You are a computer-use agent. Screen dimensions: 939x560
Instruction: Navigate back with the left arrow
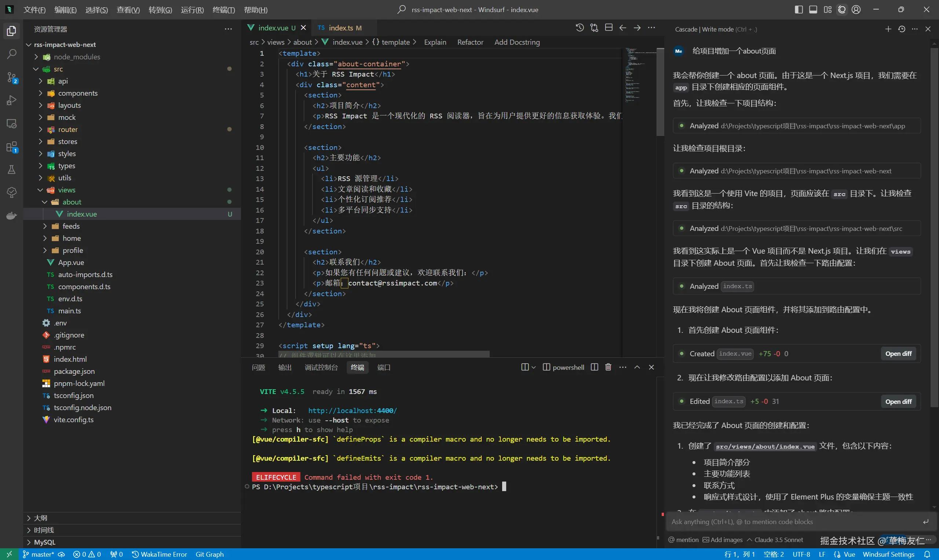click(622, 28)
